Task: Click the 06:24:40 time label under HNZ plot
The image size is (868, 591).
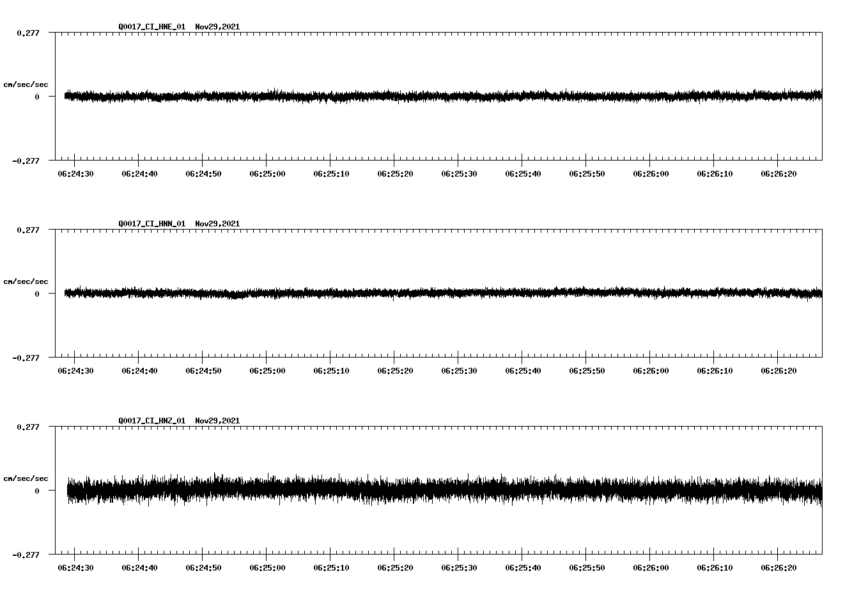Action: (139, 567)
